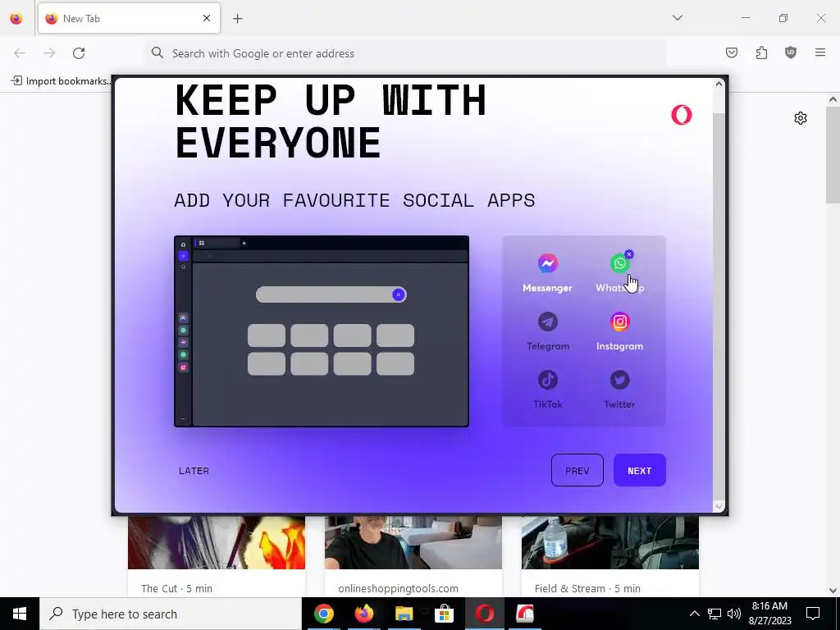The width and height of the screenshot is (840, 630).
Task: Click Import bookmarks in the bookmarks toolbar
Action: coord(61,81)
